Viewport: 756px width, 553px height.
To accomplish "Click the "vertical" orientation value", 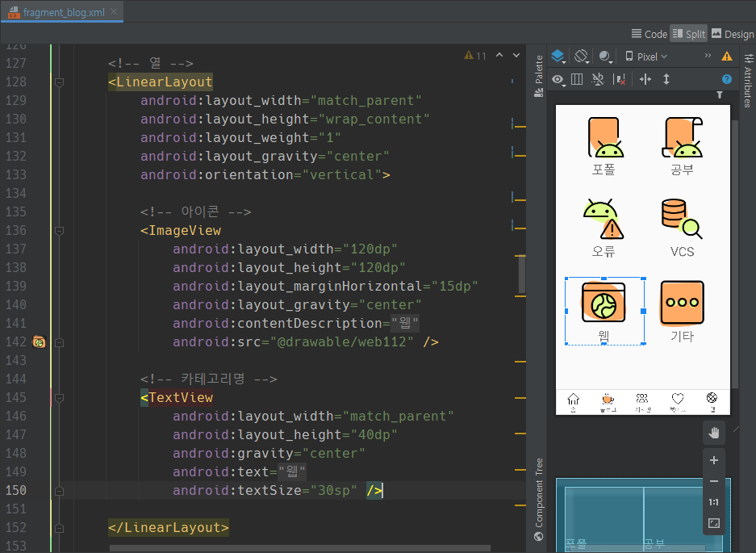I will 342,175.
